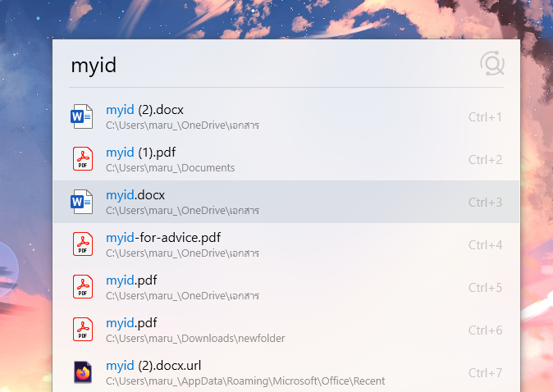Click the Ctrl+1 shortcut label
Image resolution: width=553 pixels, height=392 pixels.
pos(485,117)
